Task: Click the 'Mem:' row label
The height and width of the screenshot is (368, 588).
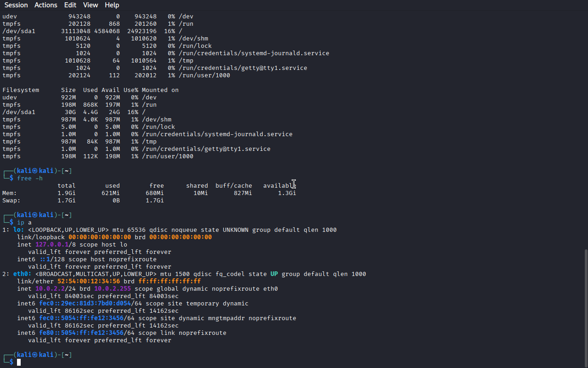Action: pos(10,193)
